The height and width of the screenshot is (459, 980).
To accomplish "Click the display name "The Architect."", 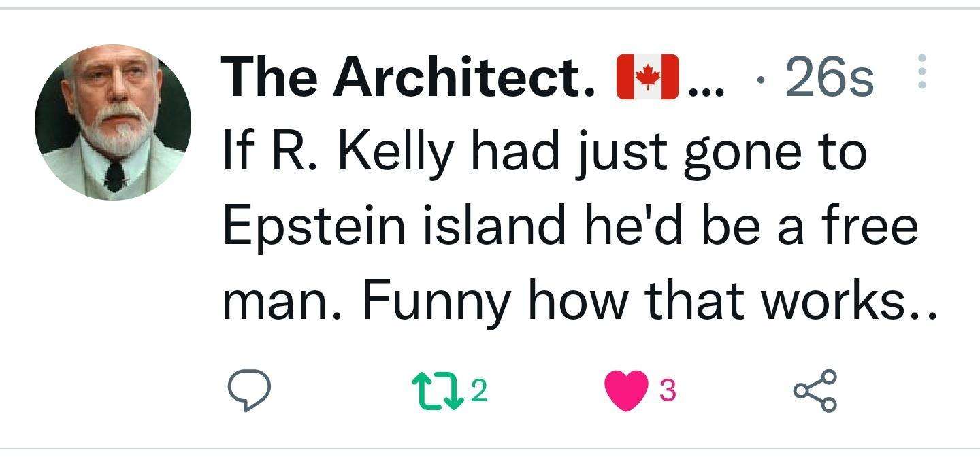I will [x=408, y=77].
